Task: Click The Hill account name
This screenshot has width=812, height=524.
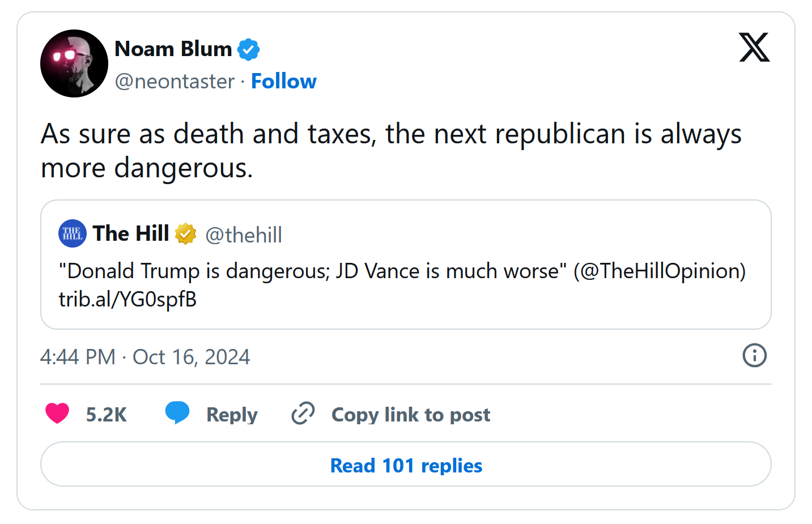Action: pos(131,233)
